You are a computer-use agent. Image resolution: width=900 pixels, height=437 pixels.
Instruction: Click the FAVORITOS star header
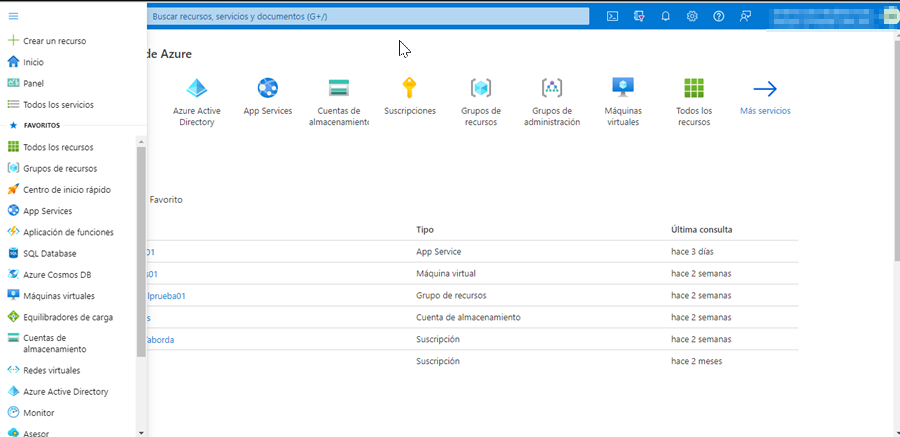(x=36, y=125)
